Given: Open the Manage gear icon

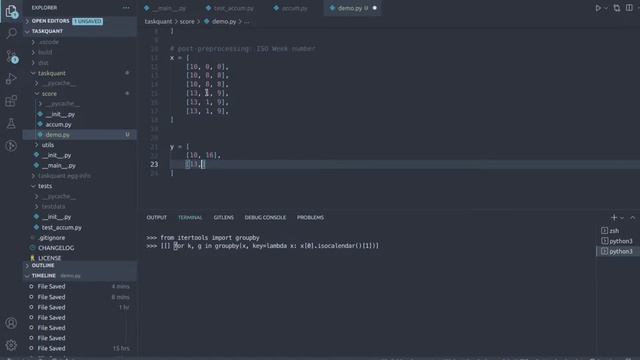Looking at the screenshot, I should click(x=11, y=345).
